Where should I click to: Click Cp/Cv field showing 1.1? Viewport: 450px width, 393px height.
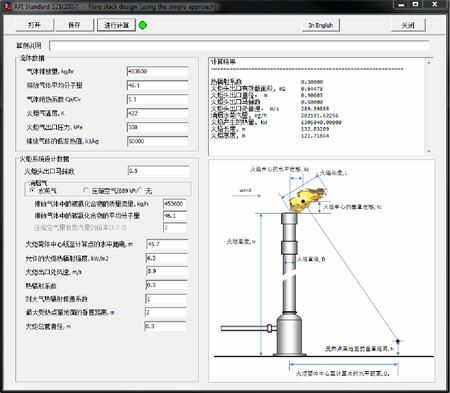(x=157, y=99)
